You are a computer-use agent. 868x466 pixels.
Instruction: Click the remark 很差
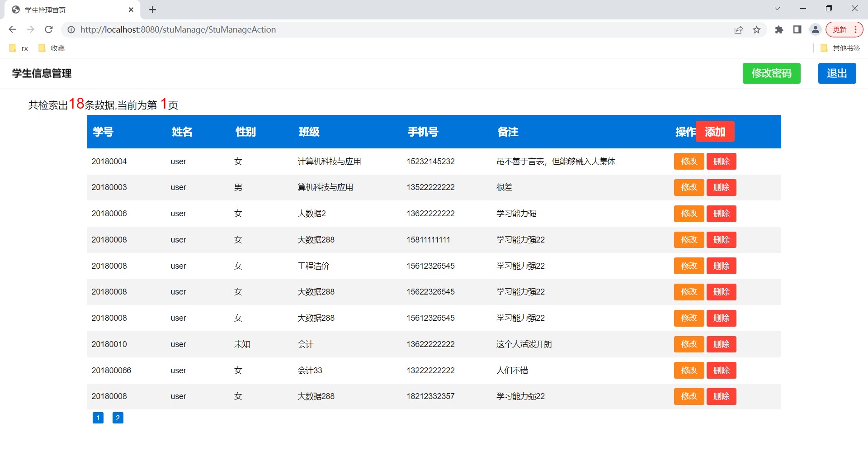click(504, 187)
